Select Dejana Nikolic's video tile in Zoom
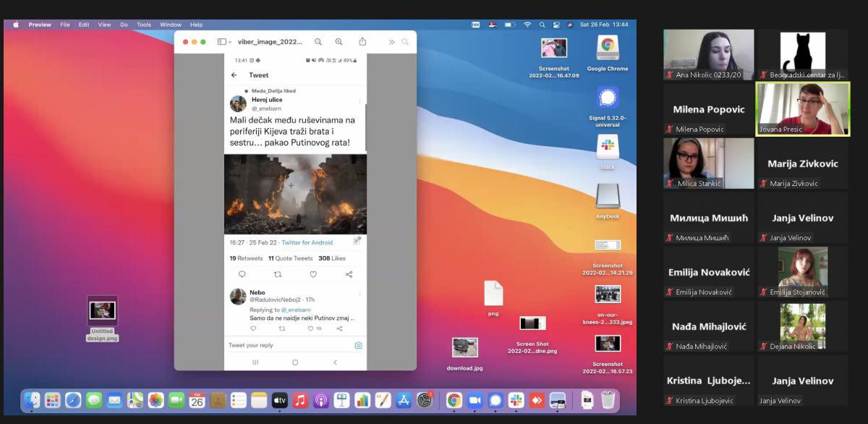This screenshot has height=424, width=868. (803, 326)
